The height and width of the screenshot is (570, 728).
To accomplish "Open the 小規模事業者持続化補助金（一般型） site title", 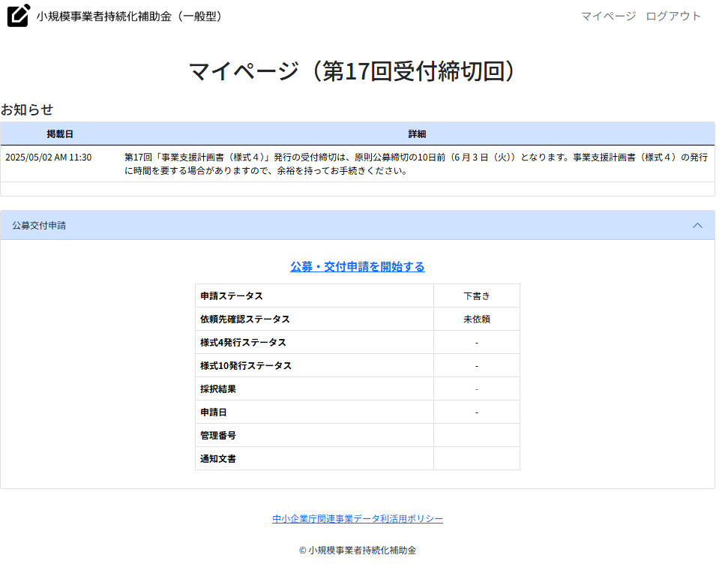I will (x=131, y=16).
